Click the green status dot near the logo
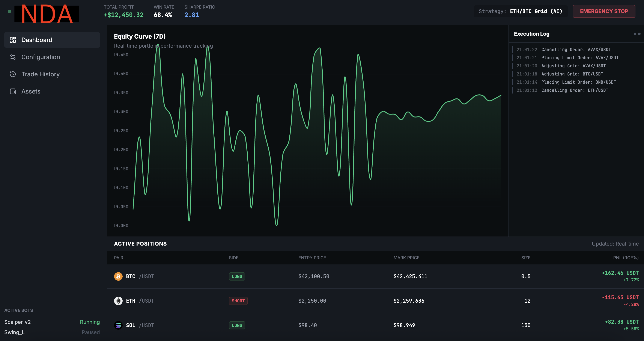 [x=9, y=11]
